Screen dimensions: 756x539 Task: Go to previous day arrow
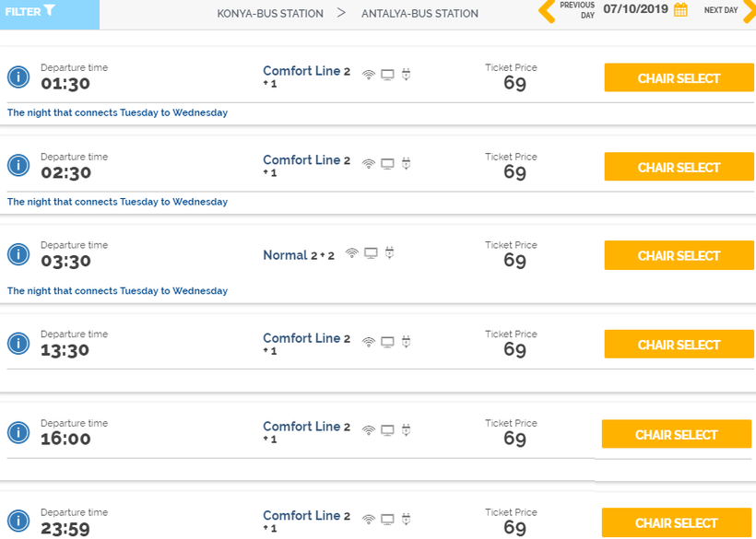(x=547, y=11)
